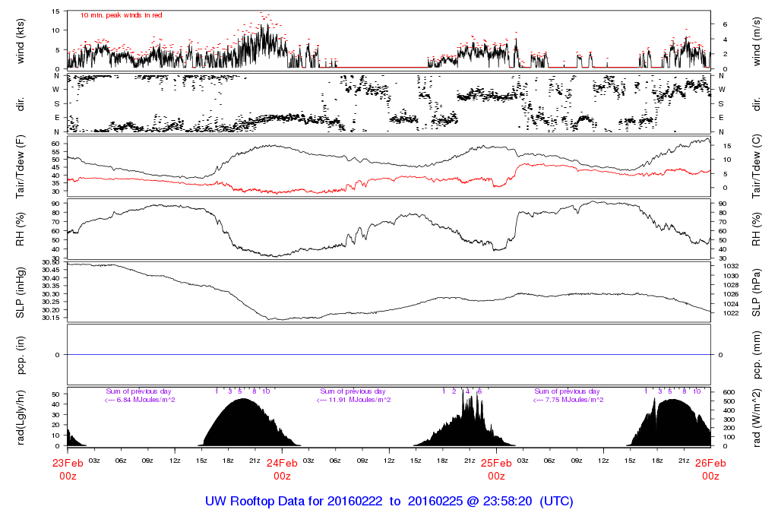This screenshot has height=532, width=778.
Task: Select the 'rad(Lgly/hr)' axis label
Action: point(21,416)
